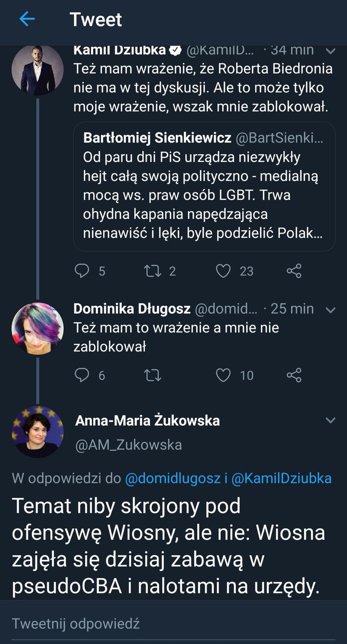Open replies to Dominika Długosz's tweet
Viewport: 347px width, 644px height.
point(82,376)
